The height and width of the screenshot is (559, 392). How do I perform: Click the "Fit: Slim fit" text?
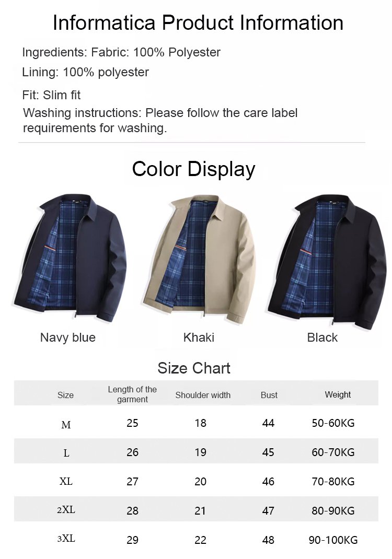[x=51, y=95]
